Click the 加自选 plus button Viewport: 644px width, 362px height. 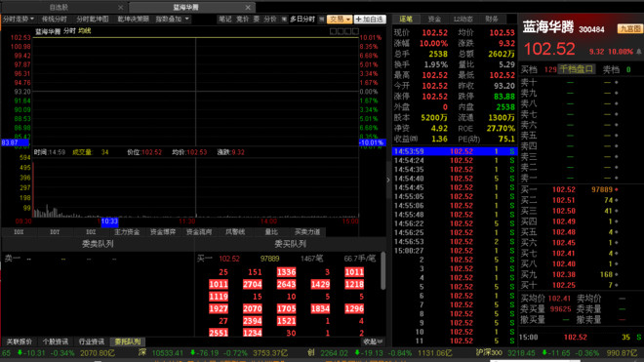pyautogui.click(x=370, y=20)
